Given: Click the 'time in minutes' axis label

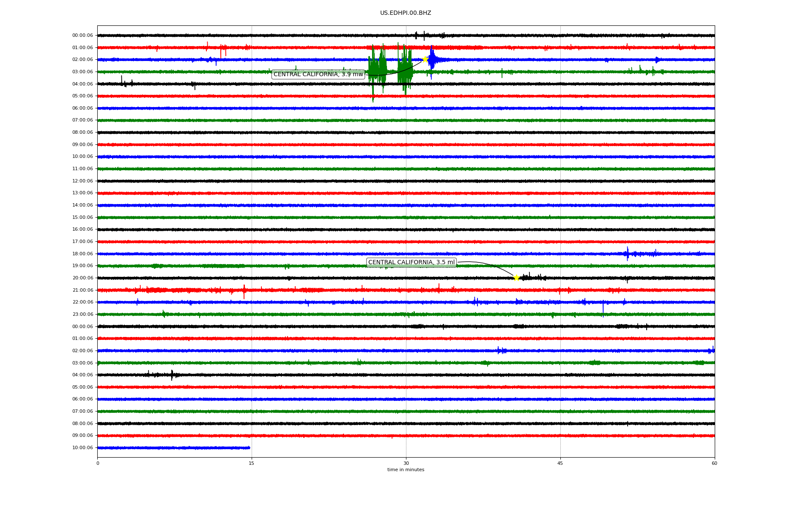Looking at the screenshot, I should [x=406, y=470].
